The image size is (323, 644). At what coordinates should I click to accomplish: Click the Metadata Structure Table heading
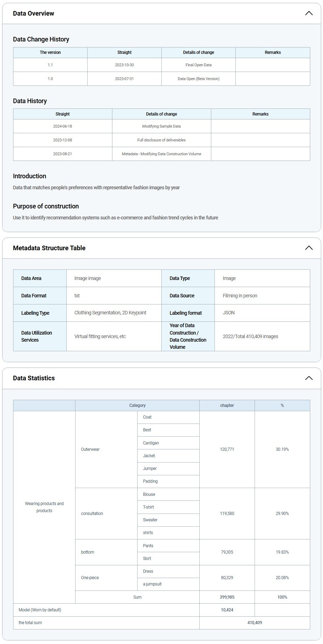pyautogui.click(x=49, y=248)
